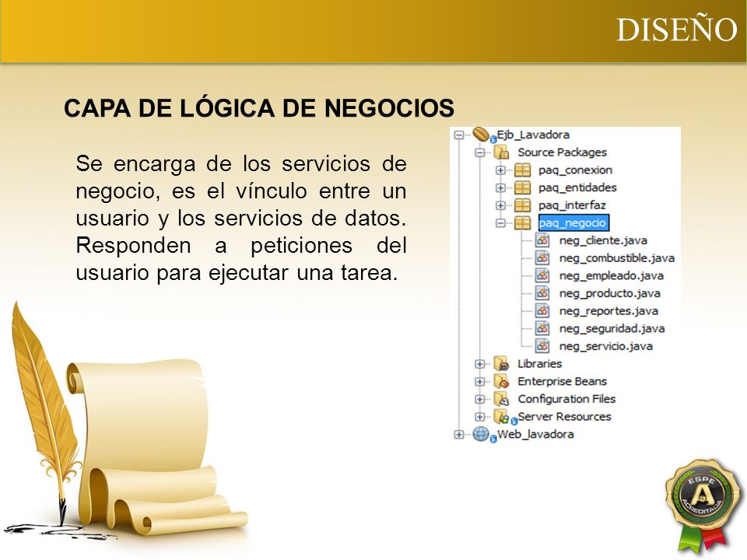The image size is (747, 560).
Task: Expand the Server Resources node
Action: pos(480,417)
